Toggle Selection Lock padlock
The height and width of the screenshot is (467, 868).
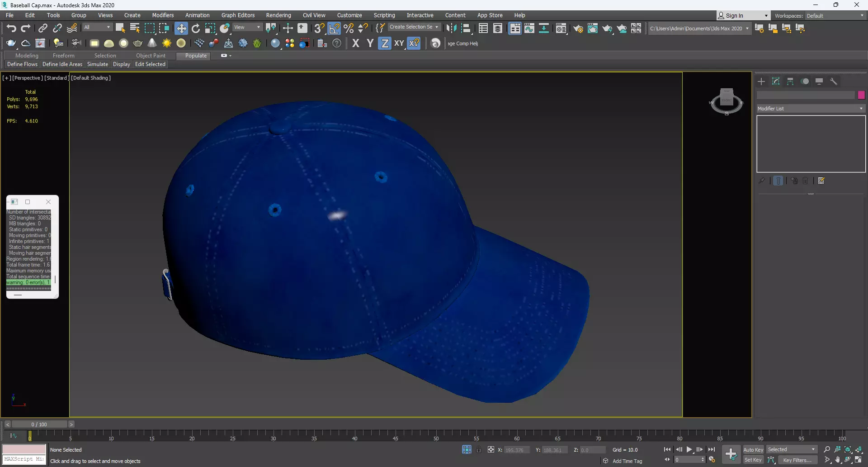[x=479, y=449]
